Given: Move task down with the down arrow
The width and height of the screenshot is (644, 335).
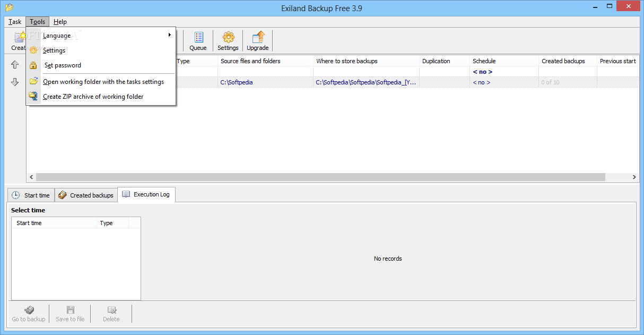Looking at the screenshot, I should pyautogui.click(x=15, y=82).
